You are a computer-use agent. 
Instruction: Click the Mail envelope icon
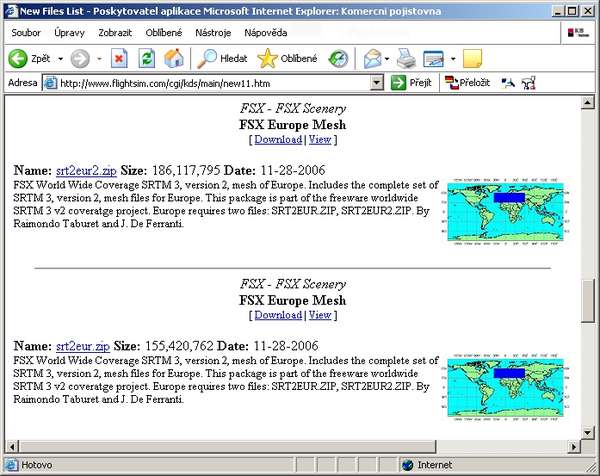tap(373, 59)
